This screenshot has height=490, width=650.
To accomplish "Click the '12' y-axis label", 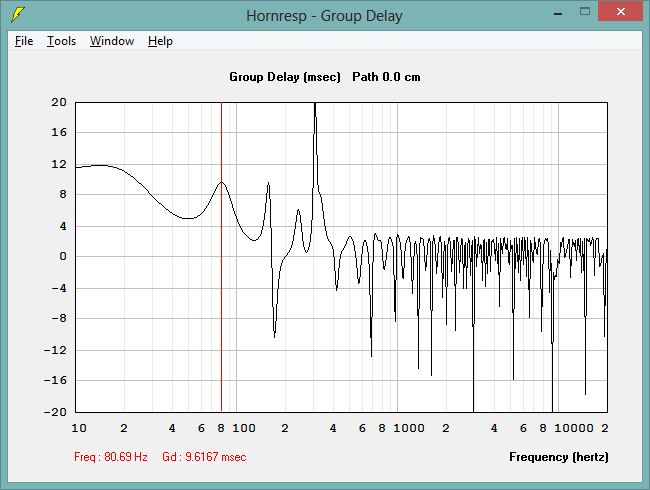I will tap(59, 164).
